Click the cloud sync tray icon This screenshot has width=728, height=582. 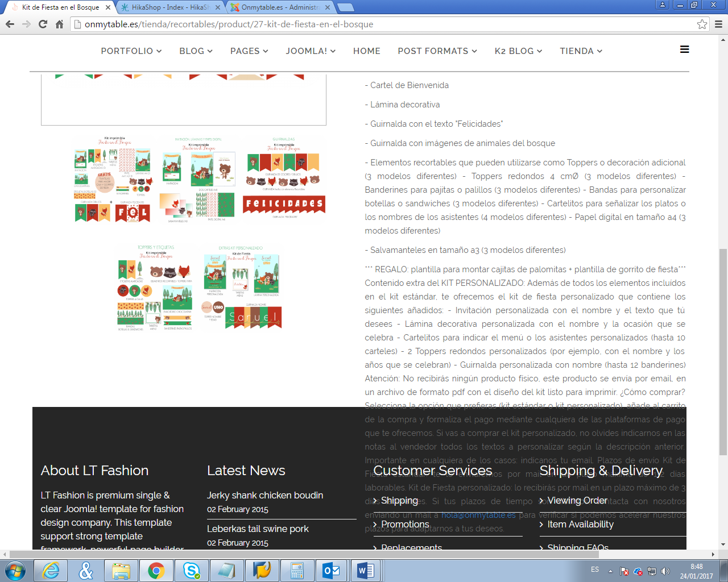click(638, 571)
